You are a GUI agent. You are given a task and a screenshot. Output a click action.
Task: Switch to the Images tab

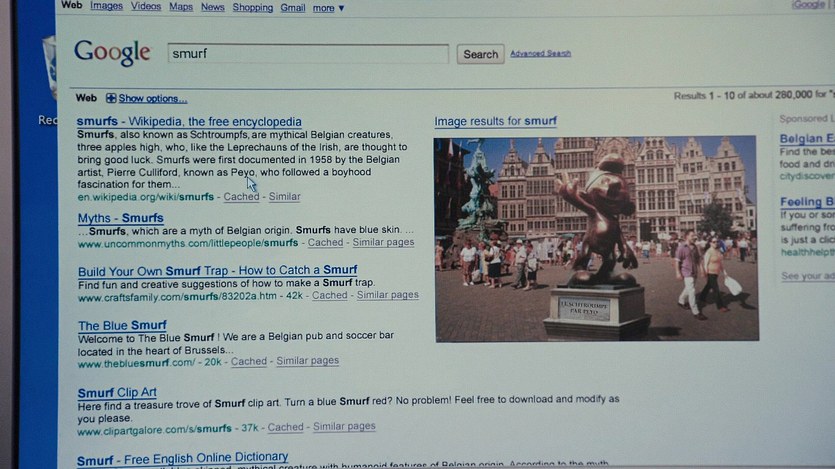point(107,7)
